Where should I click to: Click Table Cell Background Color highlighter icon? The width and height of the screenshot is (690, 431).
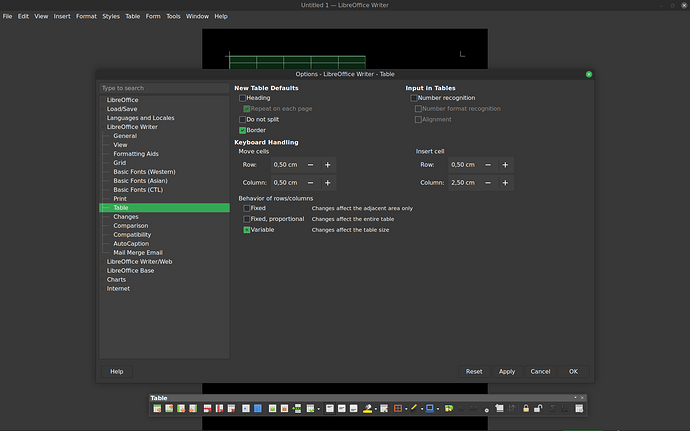(x=367, y=409)
